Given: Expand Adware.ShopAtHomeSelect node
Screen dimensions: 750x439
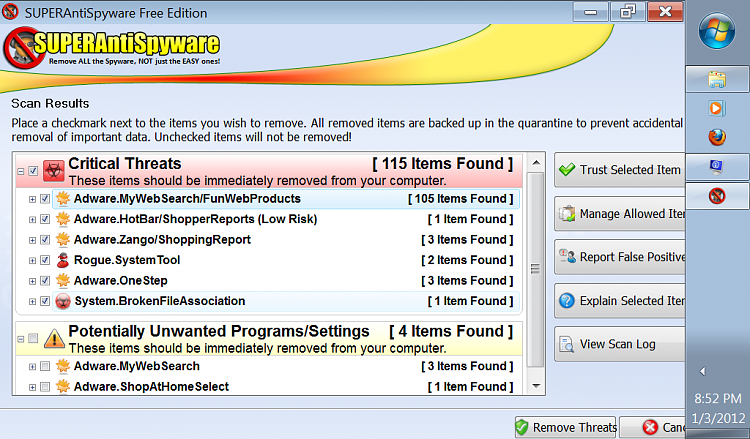Looking at the screenshot, I should point(33,387).
